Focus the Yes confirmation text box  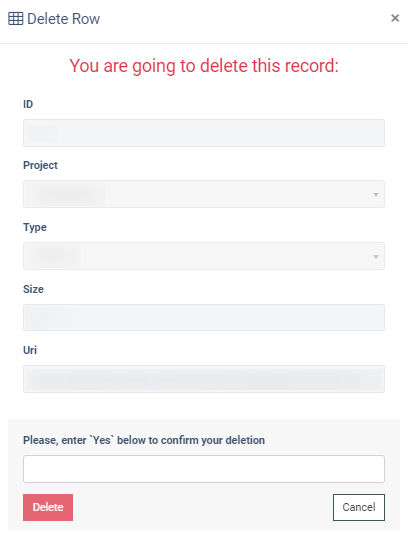point(204,469)
